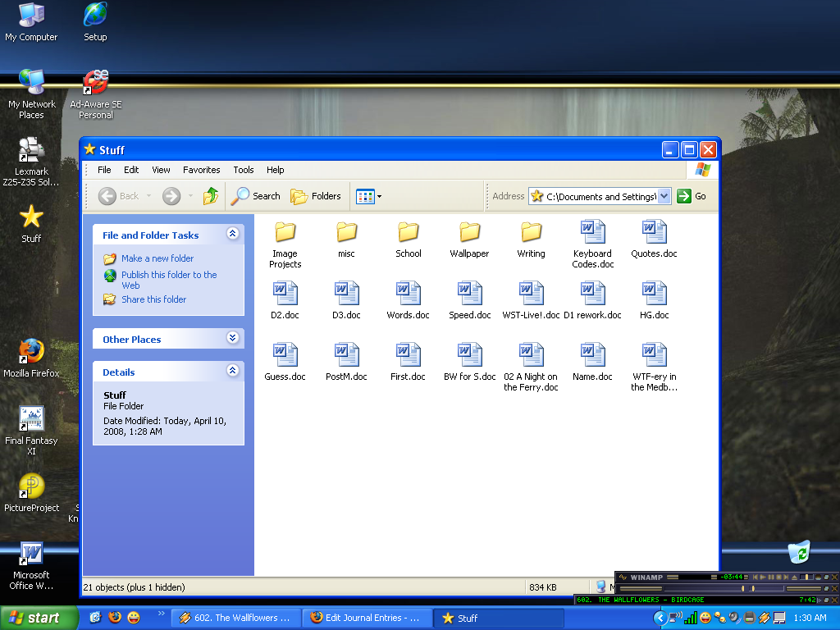Toggle the Folders pane button
This screenshot has height=630, width=840.
(x=316, y=196)
